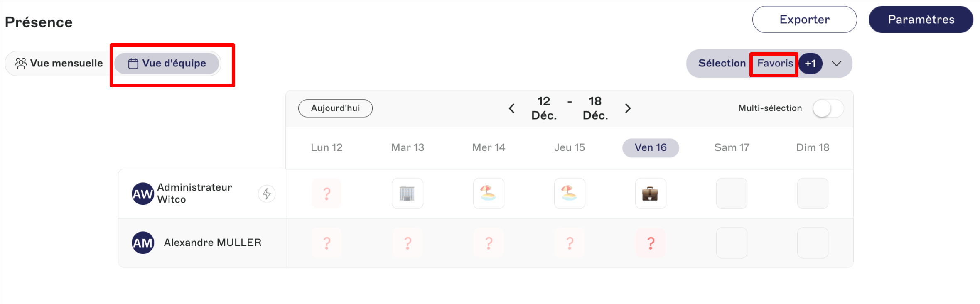Click Alexandre MULLER's question mark on Friday 16

(651, 243)
